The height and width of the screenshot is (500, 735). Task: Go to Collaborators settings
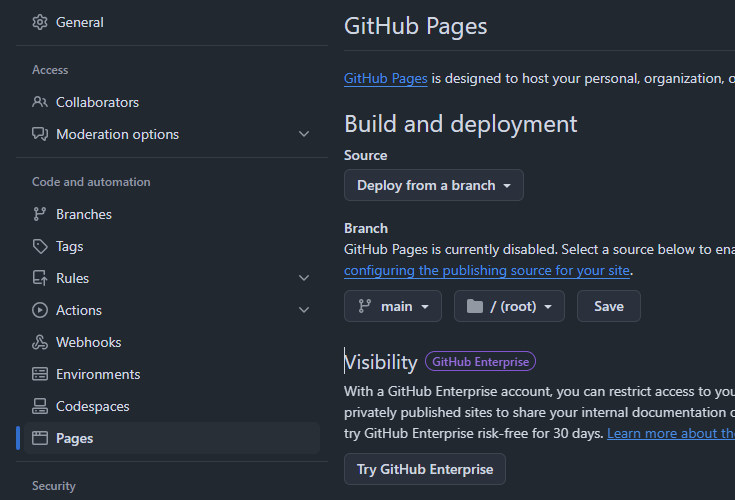click(172, 102)
